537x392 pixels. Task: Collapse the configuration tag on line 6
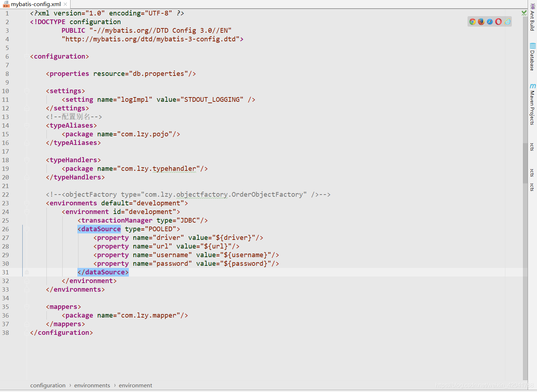(x=27, y=56)
